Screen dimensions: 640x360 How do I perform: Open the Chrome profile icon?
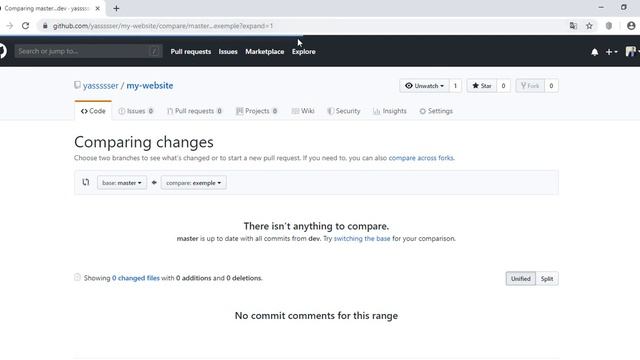point(631,26)
